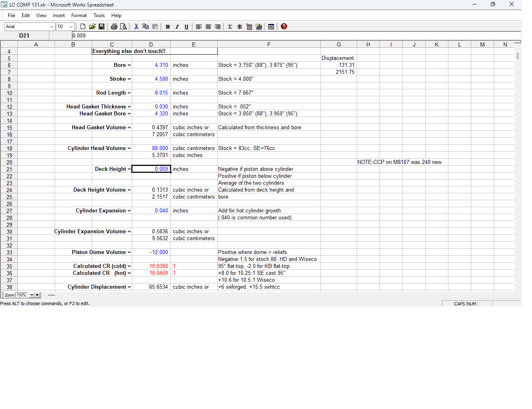Toggle Bold formatting
This screenshot has height=409, width=532.
(168, 27)
